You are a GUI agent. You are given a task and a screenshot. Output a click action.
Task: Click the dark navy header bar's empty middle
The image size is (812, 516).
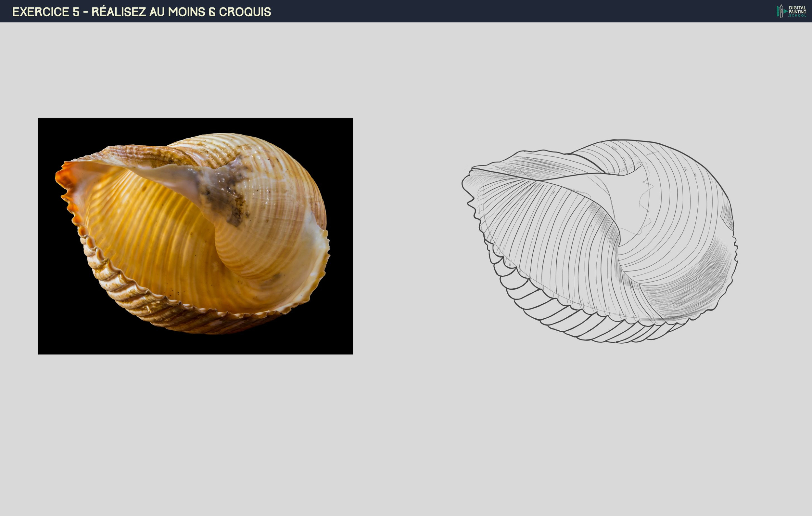[x=506, y=11]
